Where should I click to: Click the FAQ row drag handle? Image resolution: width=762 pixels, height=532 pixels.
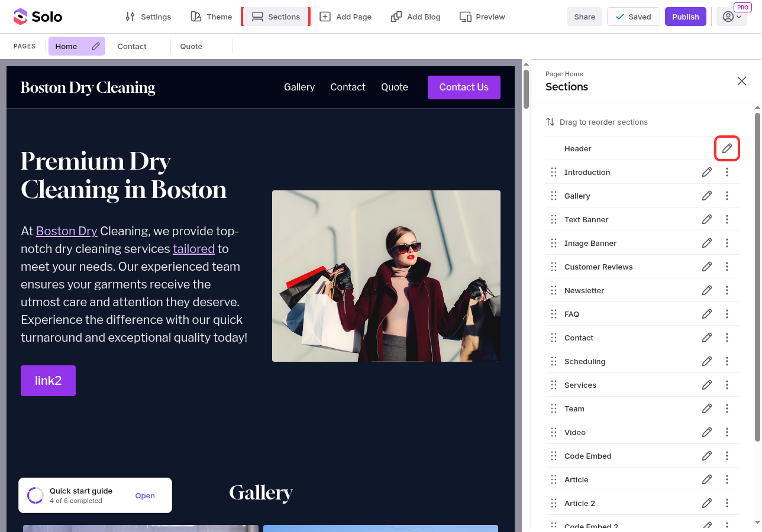tap(554, 314)
